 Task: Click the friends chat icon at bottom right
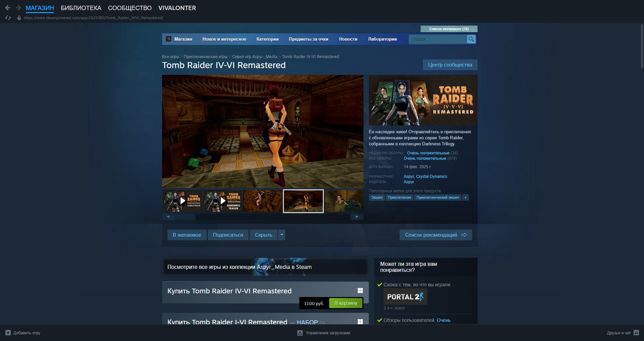[x=636, y=333]
